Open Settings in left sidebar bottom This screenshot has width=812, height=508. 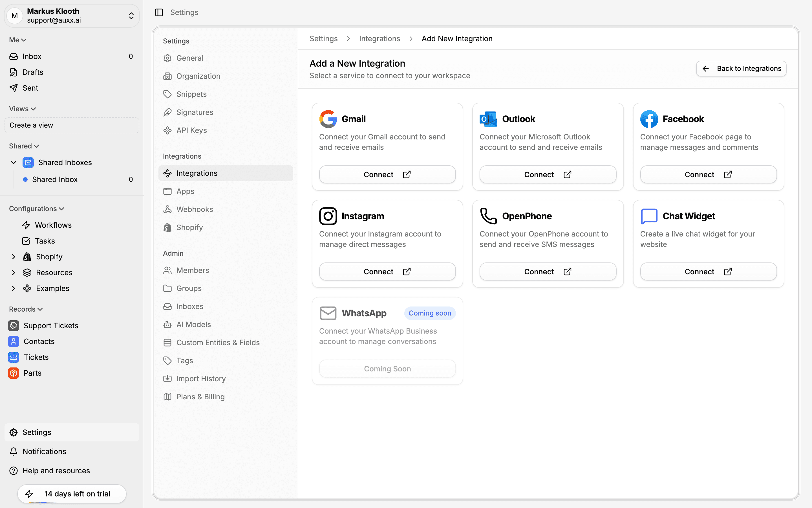[x=71, y=432]
